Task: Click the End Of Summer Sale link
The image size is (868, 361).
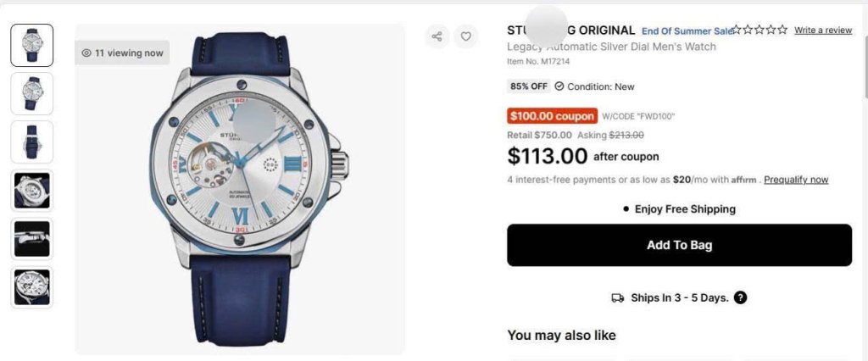Action: 687,31
